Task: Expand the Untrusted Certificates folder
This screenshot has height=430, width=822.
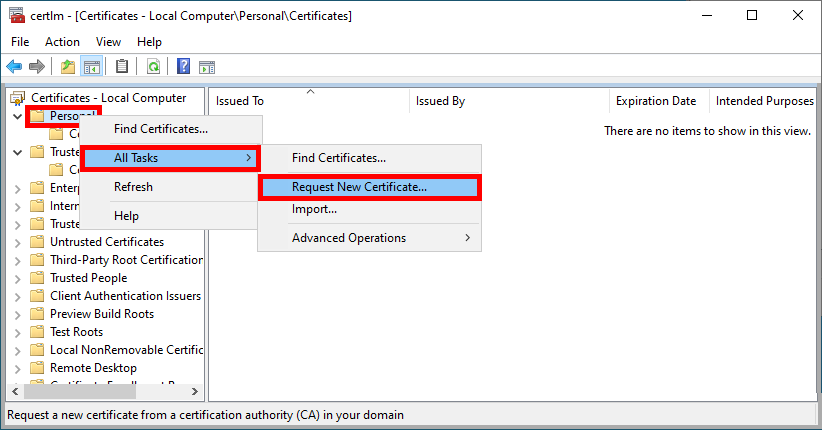Action: coord(18,242)
